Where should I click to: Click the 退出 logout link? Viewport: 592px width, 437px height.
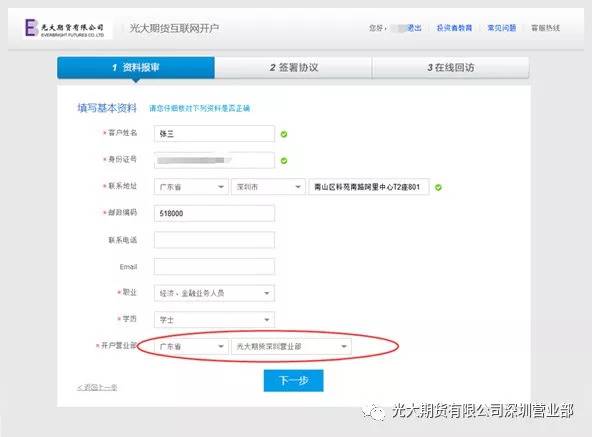coord(415,28)
